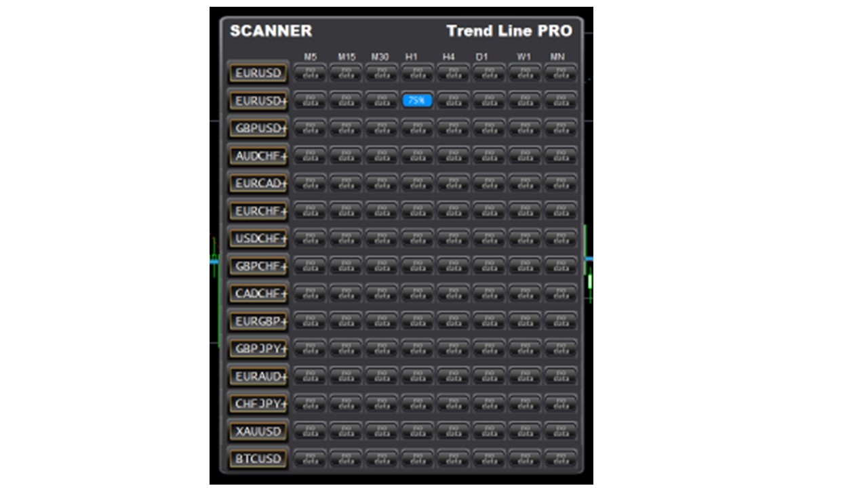This screenshot has width=868, height=488.
Task: Select the CADCHF+ H1 no data cell
Action: tap(417, 293)
